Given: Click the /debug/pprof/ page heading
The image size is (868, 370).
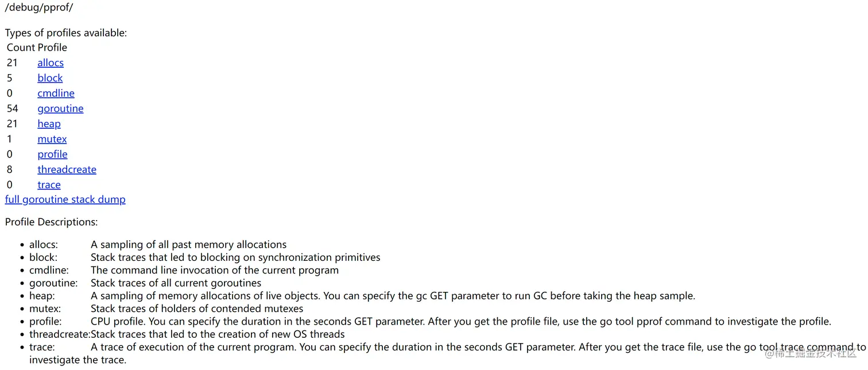Looking at the screenshot, I should 39,8.
